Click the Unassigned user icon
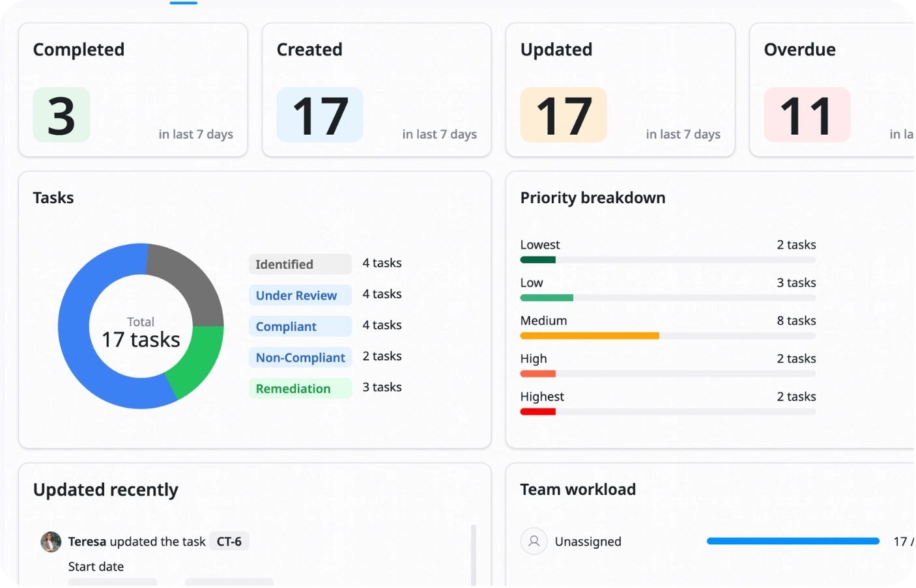 [534, 541]
